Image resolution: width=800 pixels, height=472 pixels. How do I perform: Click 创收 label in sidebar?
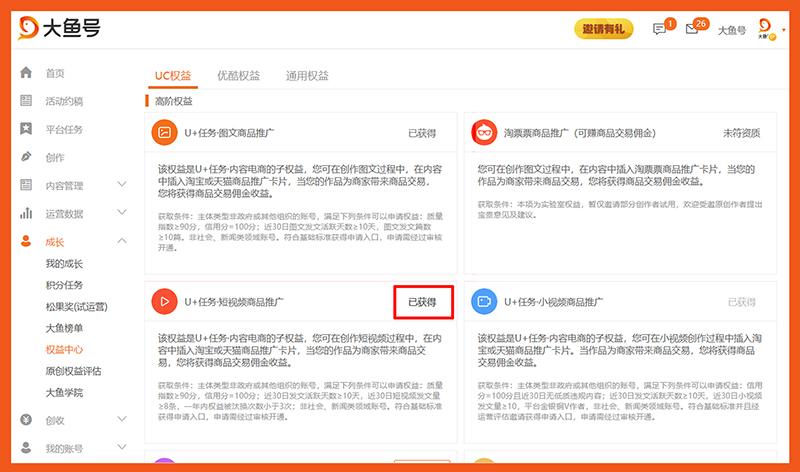(x=55, y=420)
